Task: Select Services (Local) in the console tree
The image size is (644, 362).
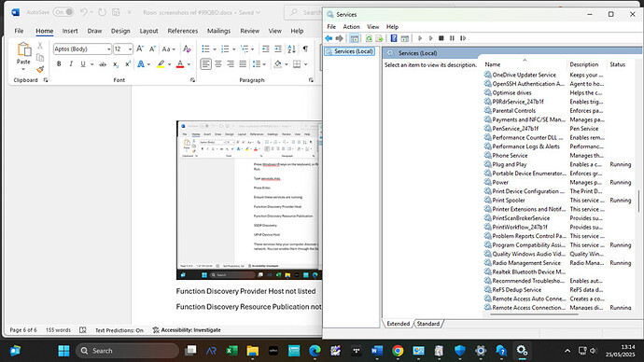Action: [x=349, y=51]
